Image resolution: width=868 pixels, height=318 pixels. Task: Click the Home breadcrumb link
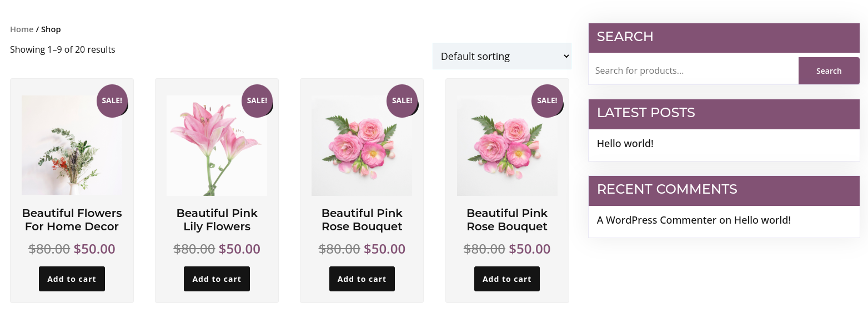point(22,29)
